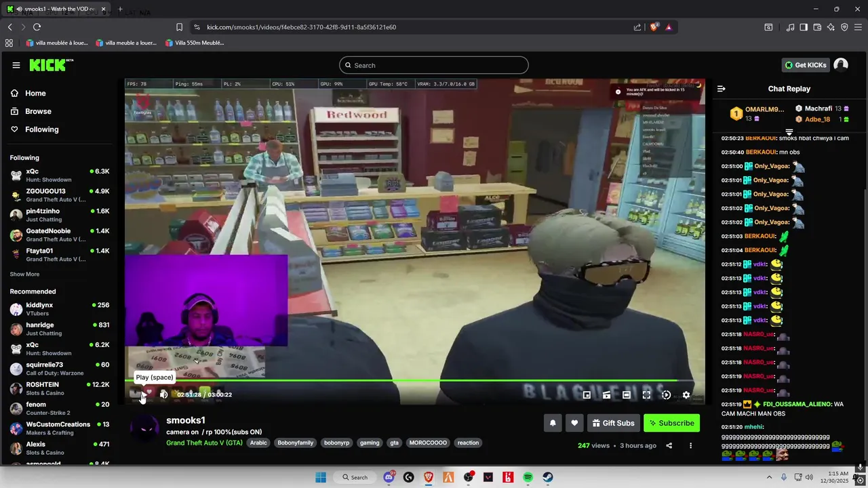Focus the Kick search field
The width and height of the screenshot is (868, 488).
434,65
